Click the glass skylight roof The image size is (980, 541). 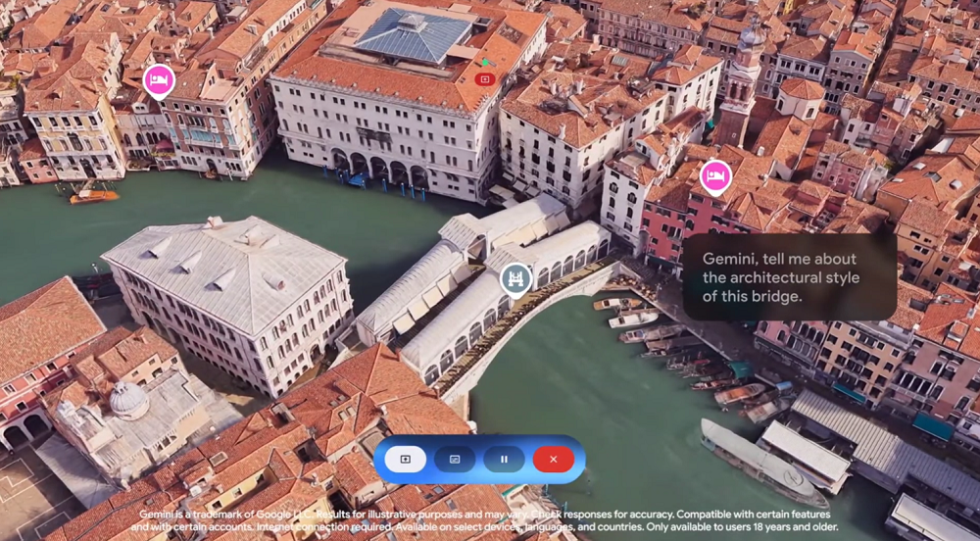tap(413, 34)
